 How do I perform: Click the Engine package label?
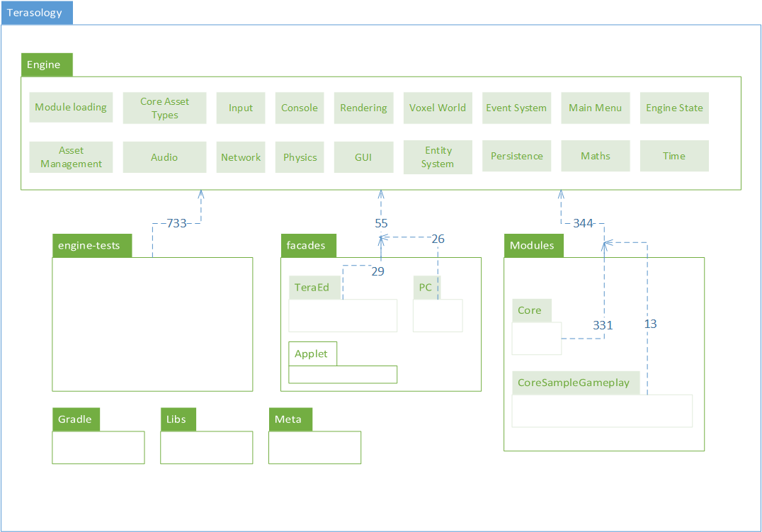[x=46, y=64]
